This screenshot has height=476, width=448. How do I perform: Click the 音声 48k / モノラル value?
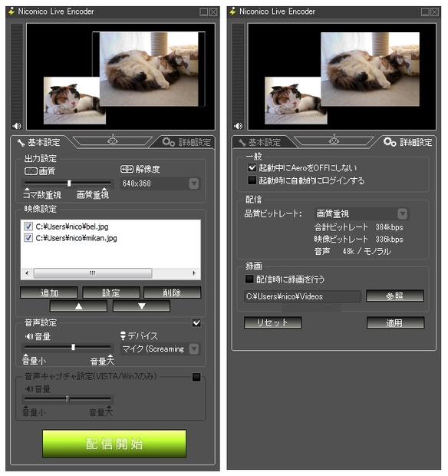367,251
